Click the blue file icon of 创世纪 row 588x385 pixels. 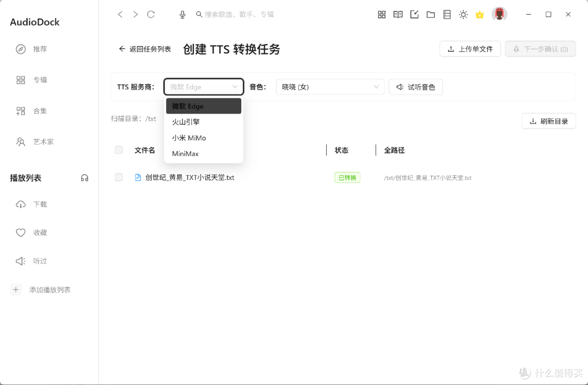tap(138, 177)
